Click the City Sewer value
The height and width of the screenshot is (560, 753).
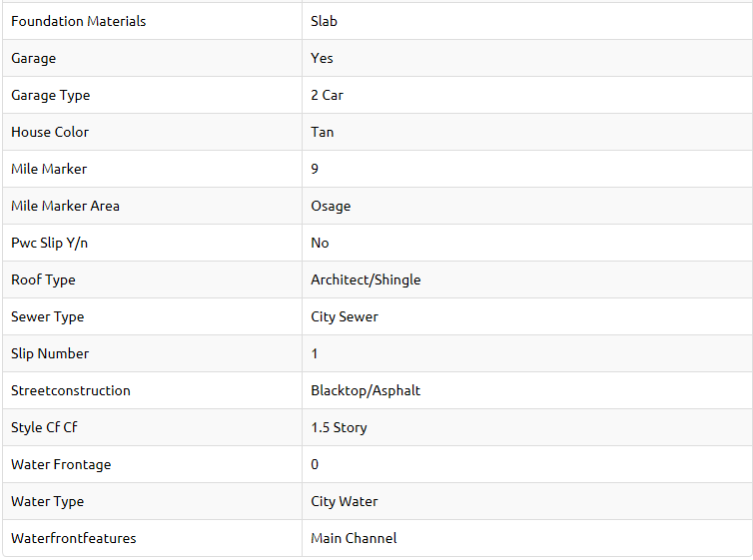(345, 316)
